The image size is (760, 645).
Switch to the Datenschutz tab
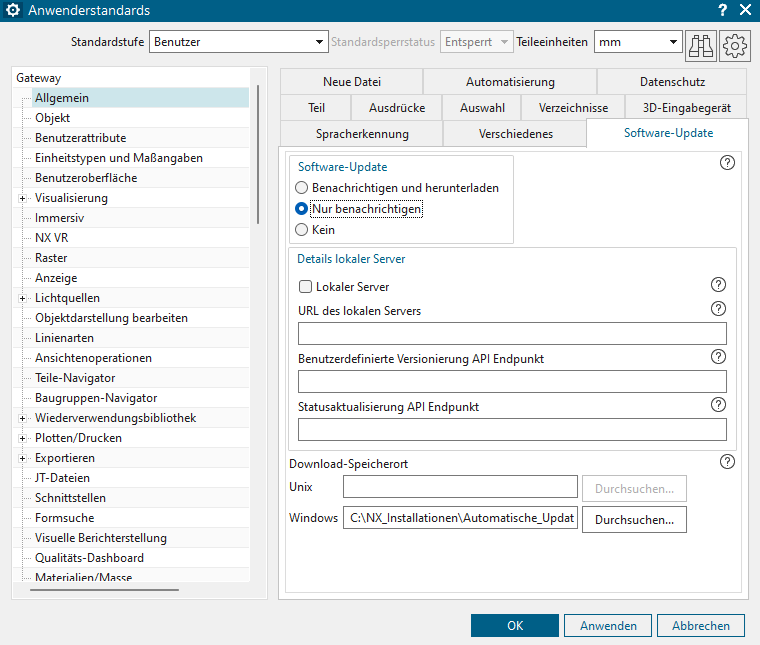[672, 82]
